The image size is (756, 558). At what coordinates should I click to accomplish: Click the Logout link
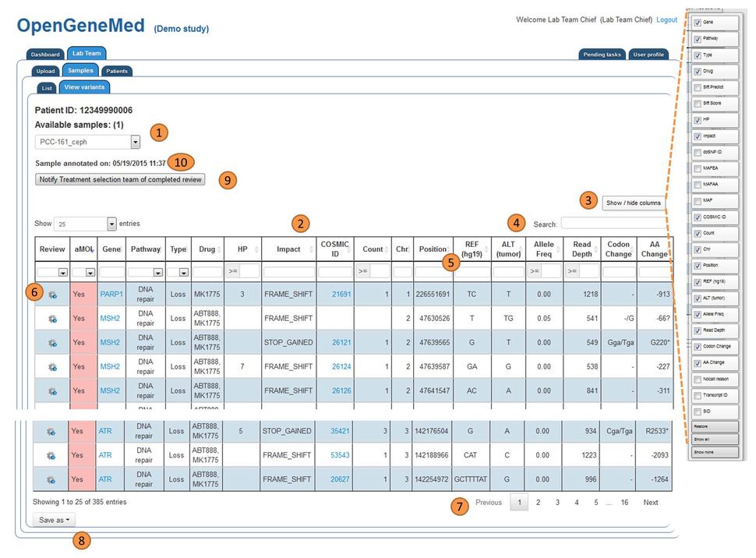click(666, 19)
